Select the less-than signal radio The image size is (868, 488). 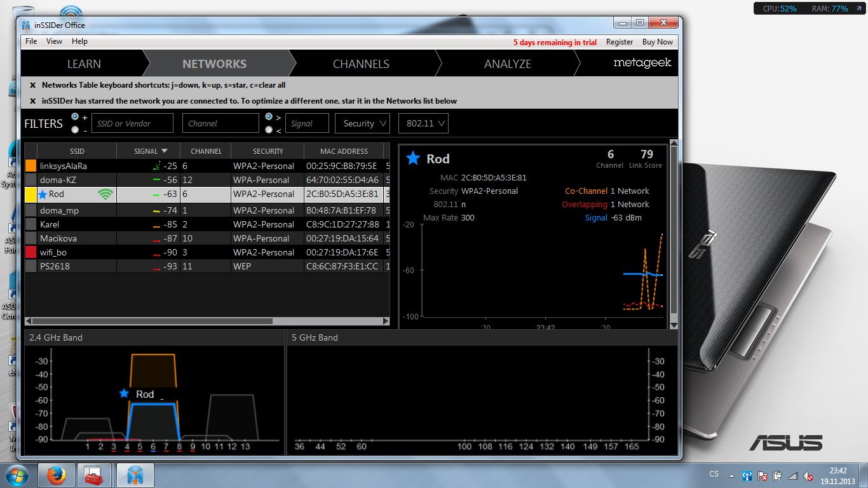269,130
